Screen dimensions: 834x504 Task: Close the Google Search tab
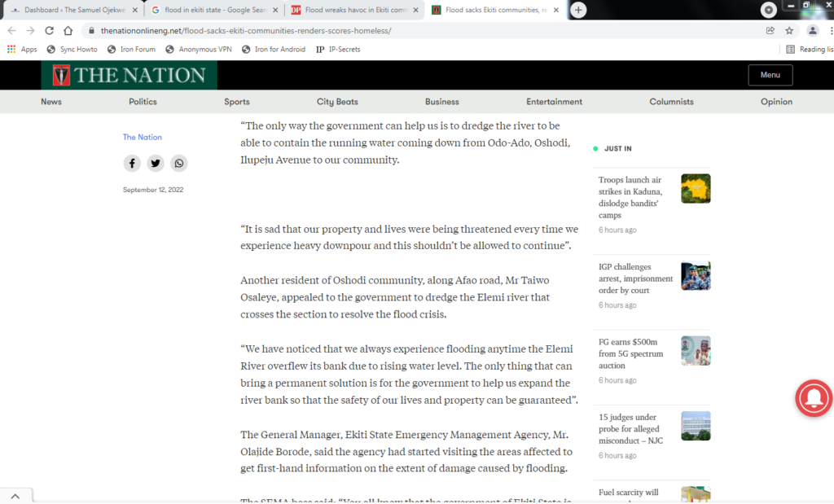coord(275,10)
